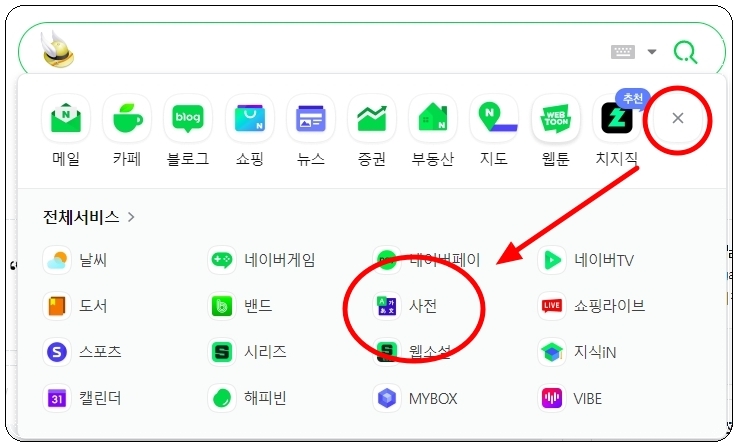The width and height of the screenshot is (738, 447).
Task: Open VIBE music service
Action: (570, 398)
